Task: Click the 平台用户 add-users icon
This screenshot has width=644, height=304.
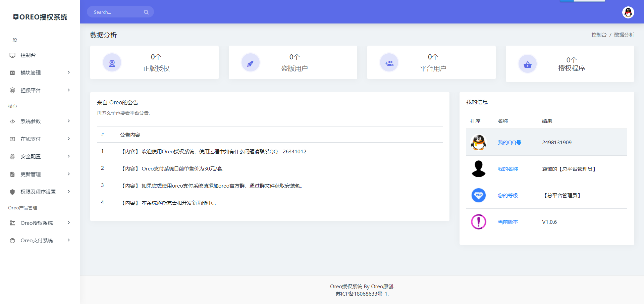Action: (389, 63)
